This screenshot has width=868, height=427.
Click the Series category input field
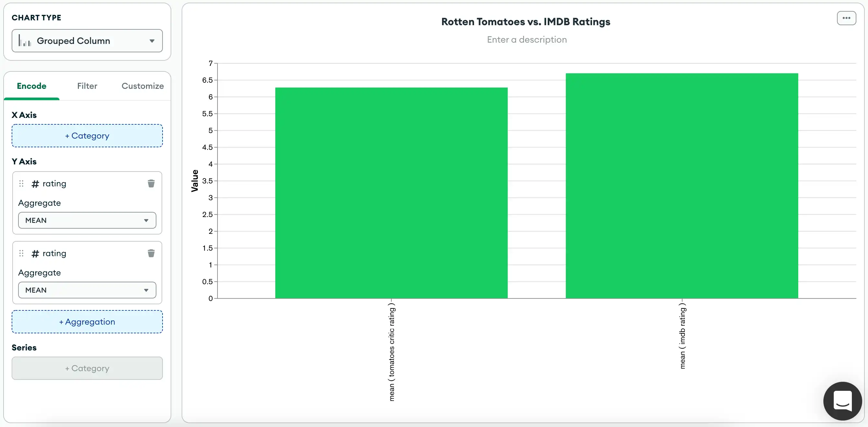click(x=87, y=368)
